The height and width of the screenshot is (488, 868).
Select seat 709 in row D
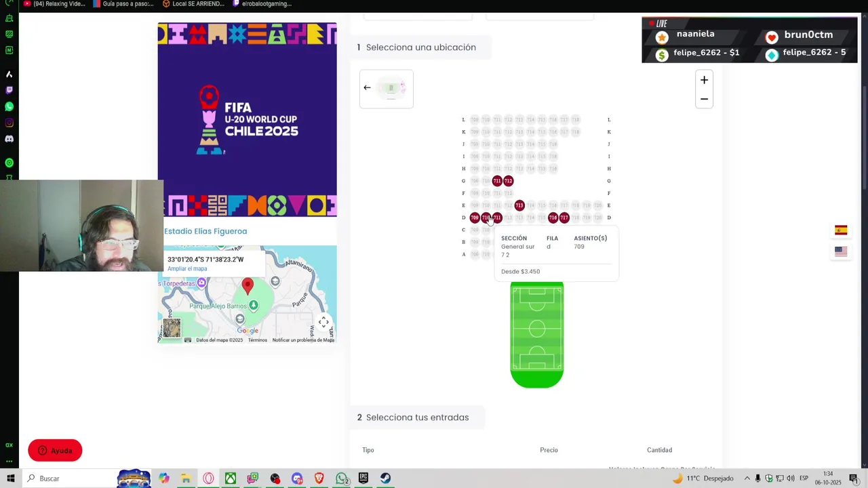click(x=475, y=218)
